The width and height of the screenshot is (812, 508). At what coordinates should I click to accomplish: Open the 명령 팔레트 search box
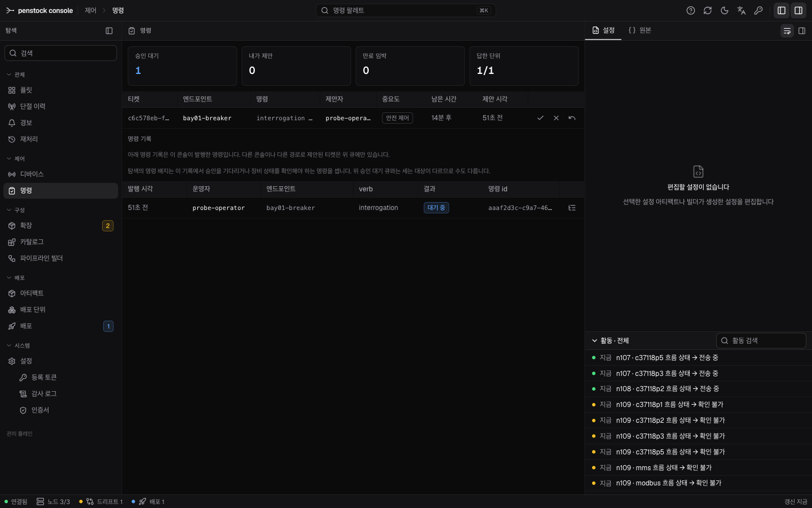click(406, 11)
